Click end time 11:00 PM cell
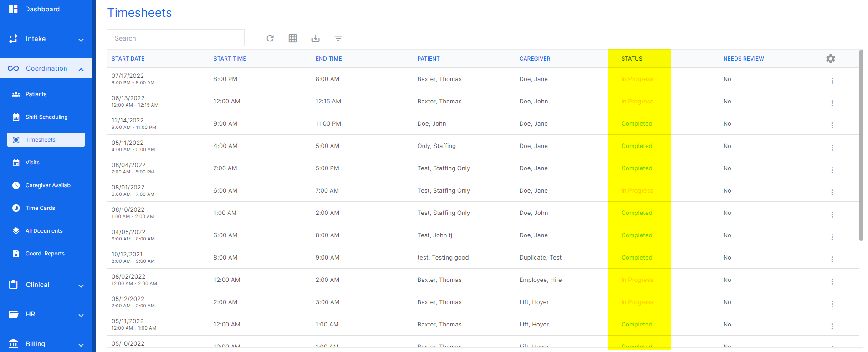Screen dimensions: 868x352 (x=328, y=124)
